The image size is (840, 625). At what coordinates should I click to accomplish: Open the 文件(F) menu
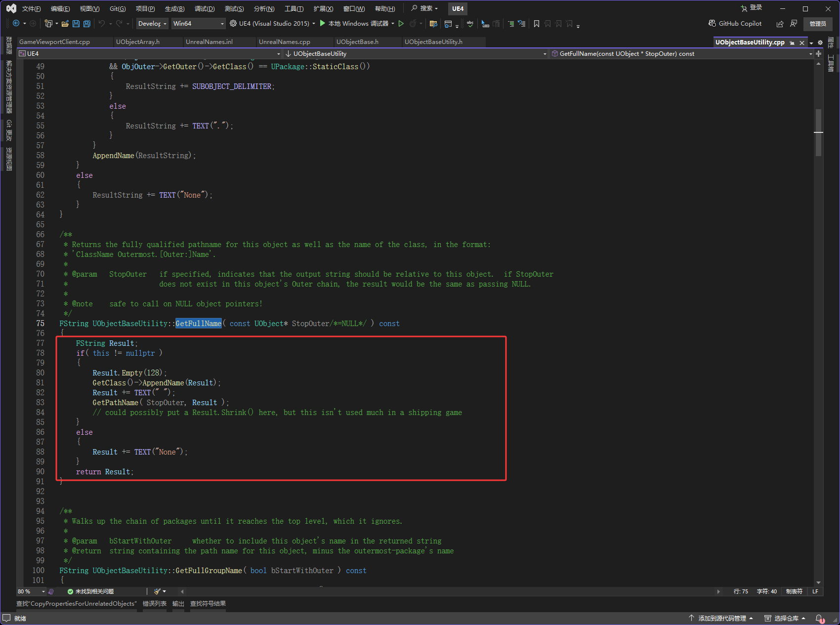pyautogui.click(x=31, y=8)
